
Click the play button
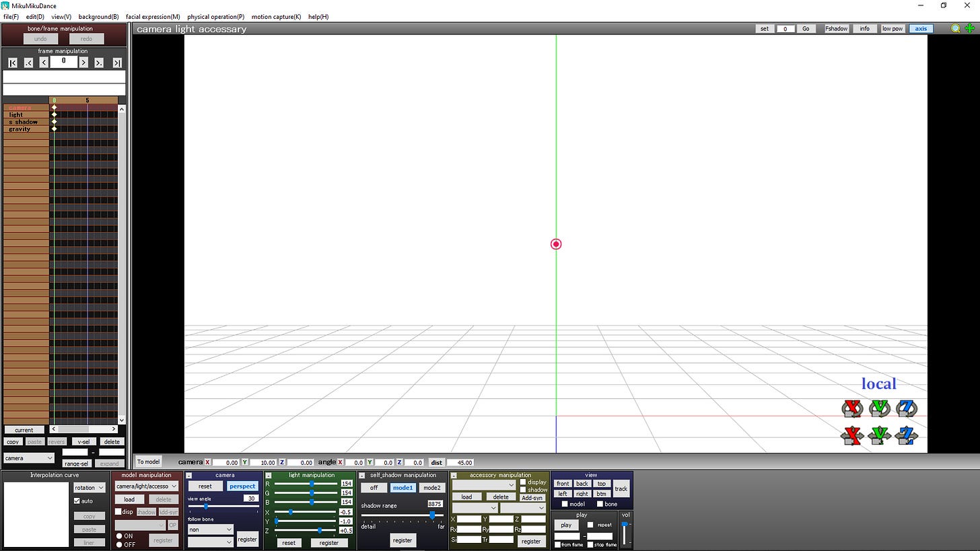pos(566,525)
